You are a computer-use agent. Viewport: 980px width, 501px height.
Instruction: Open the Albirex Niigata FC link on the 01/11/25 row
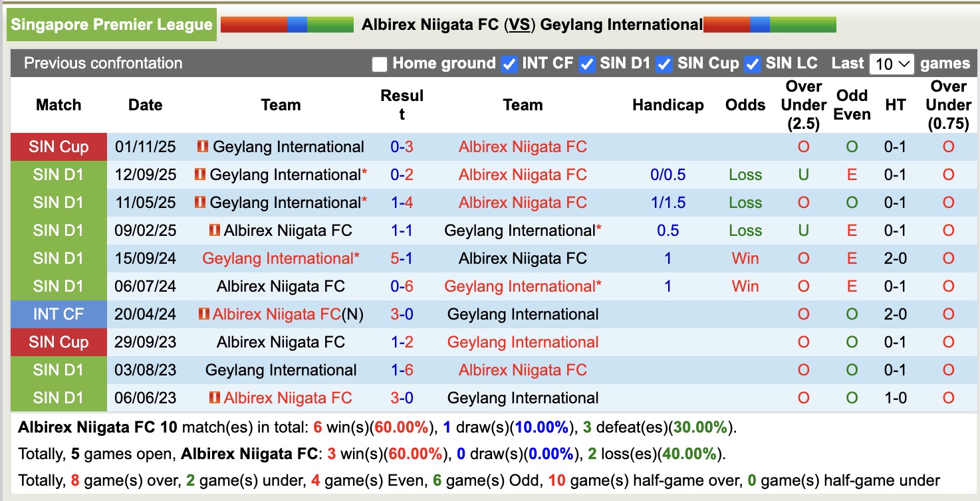coord(522,146)
